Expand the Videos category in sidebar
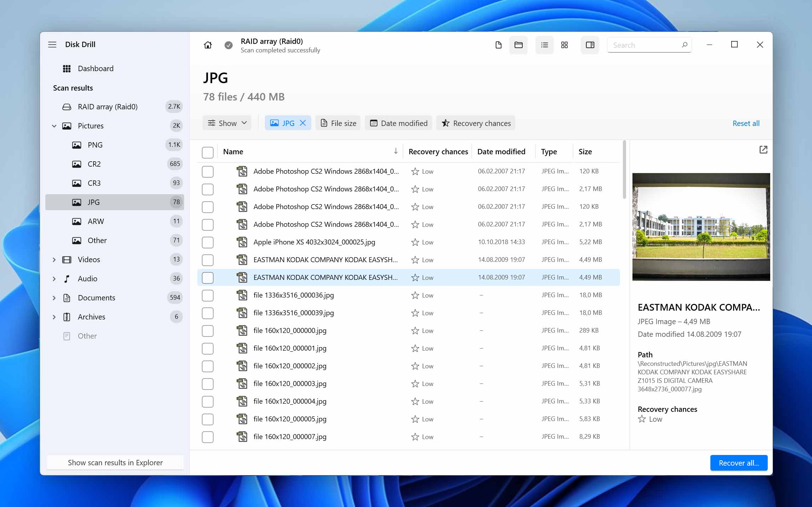The image size is (812, 507). 54,259
